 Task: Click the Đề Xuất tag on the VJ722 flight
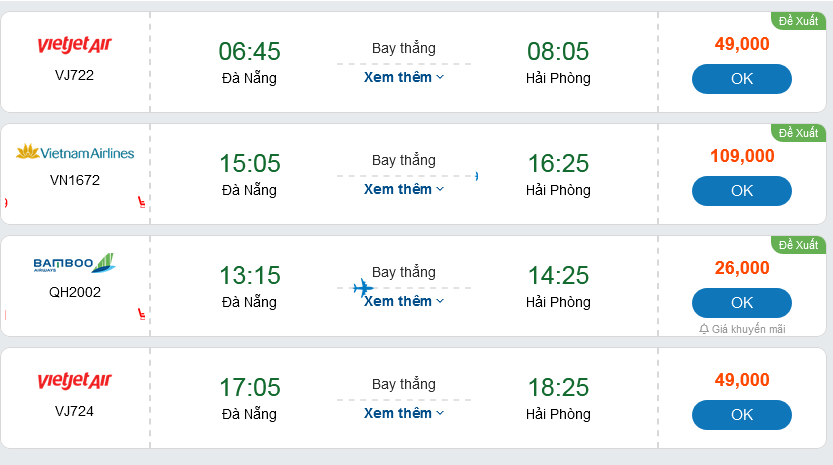point(798,21)
